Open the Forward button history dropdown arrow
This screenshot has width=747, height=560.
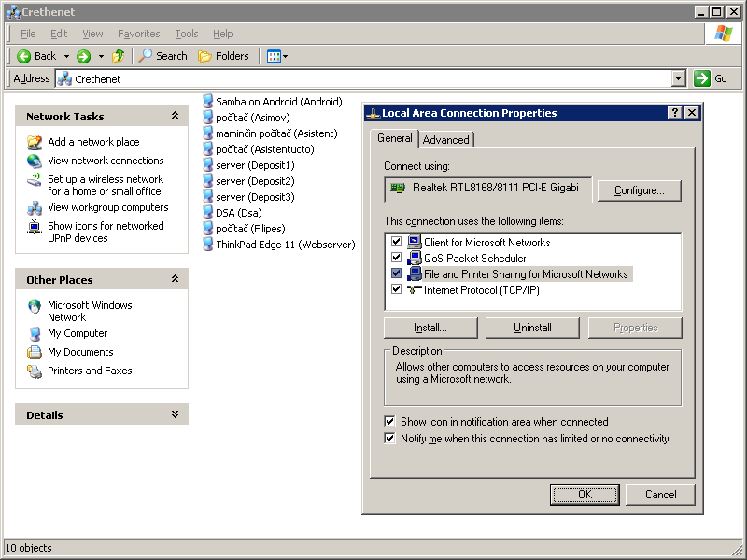point(101,56)
